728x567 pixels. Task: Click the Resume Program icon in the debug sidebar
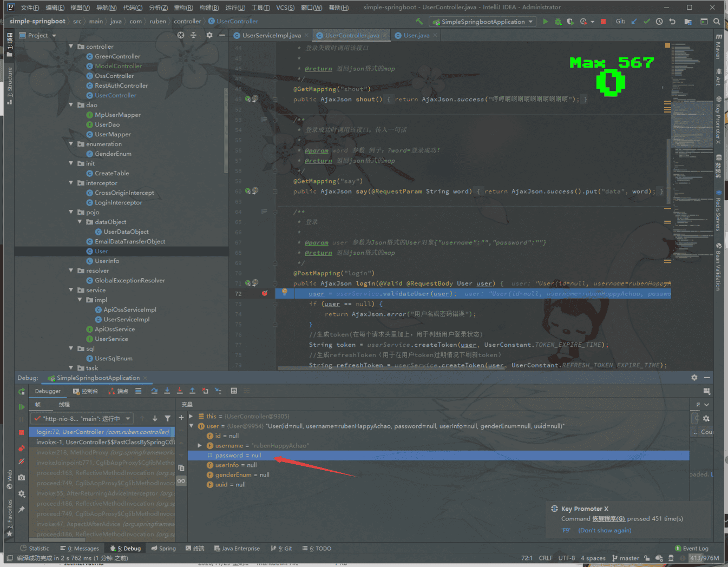coord(22,407)
